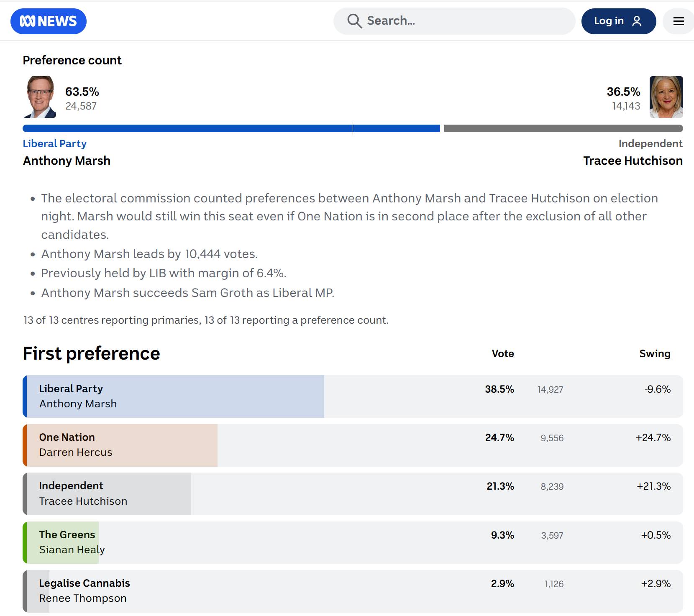Click the 14,927 Liberal vote count
The width and height of the screenshot is (694, 616).
551,390
